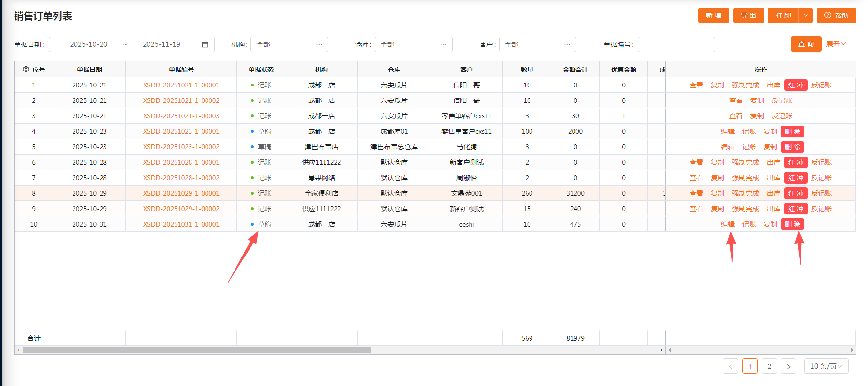Click 记账 for order XSDD-20251023-1-00002
Viewport: 868px width, 386px height.
tap(749, 147)
